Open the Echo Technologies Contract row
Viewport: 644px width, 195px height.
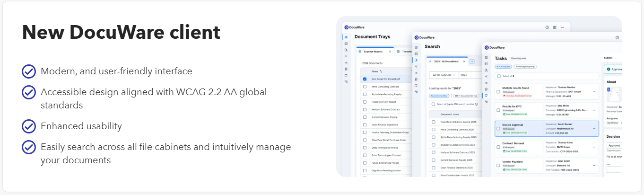[386, 155]
